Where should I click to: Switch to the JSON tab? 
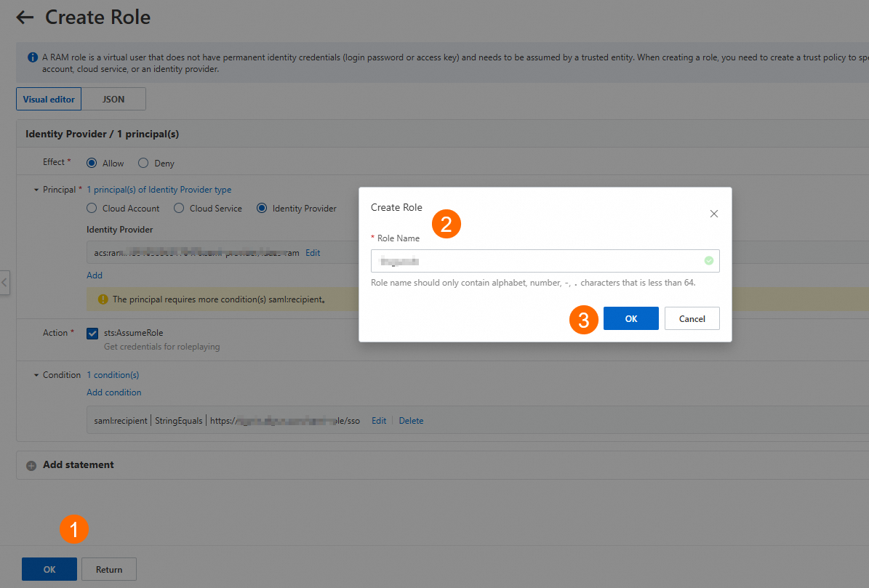[x=113, y=99]
